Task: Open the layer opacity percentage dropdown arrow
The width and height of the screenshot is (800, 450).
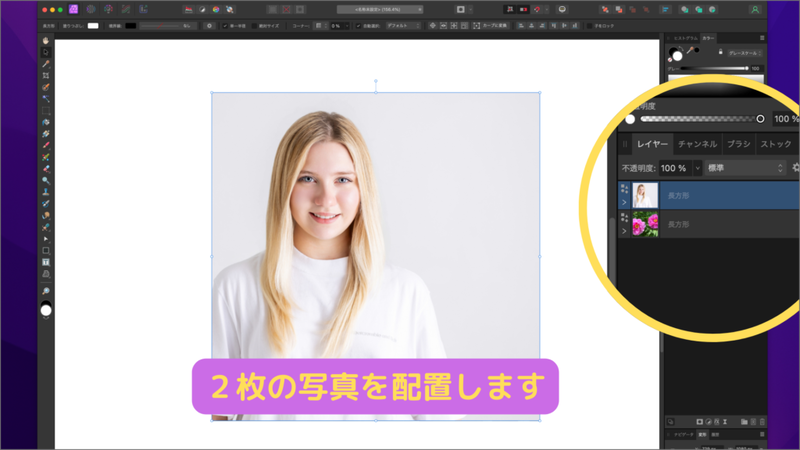Action: tap(697, 168)
